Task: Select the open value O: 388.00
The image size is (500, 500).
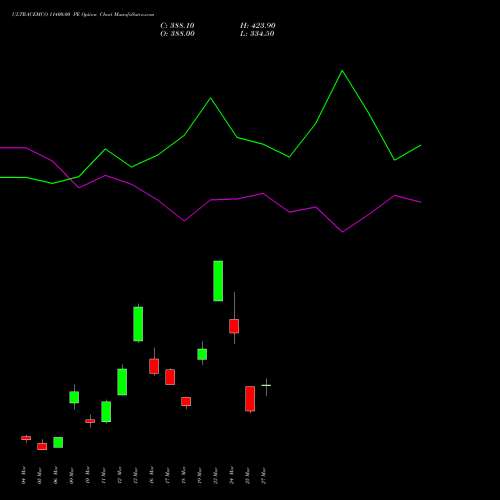Action: coord(177,34)
